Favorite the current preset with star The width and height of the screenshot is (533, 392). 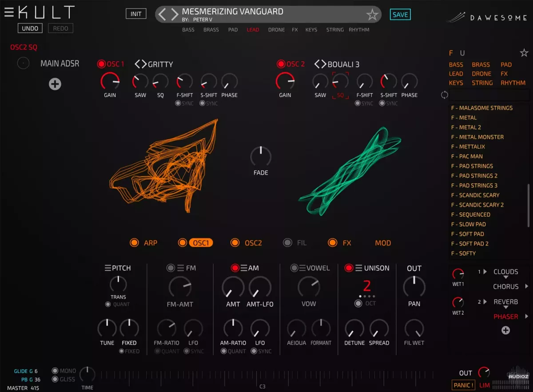tap(372, 15)
